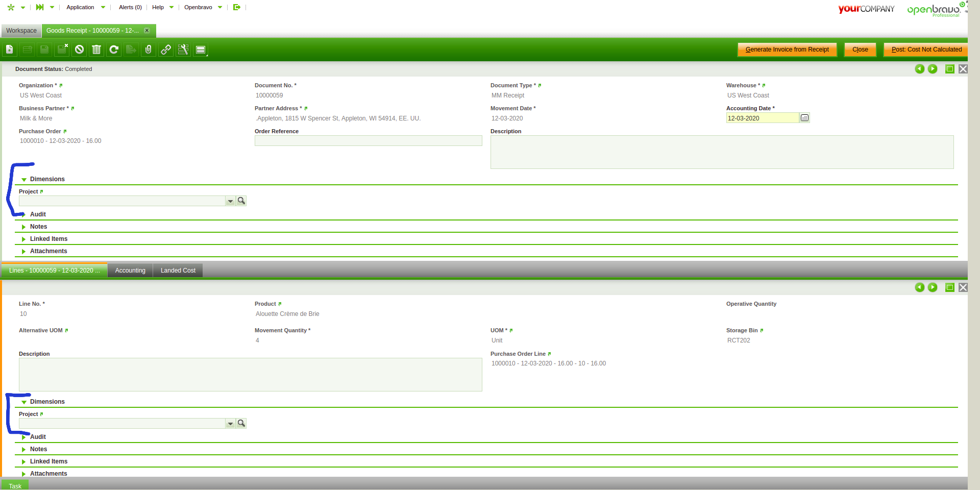Click the Accounting Date input field
This screenshot has width=980, height=490.
pos(763,118)
